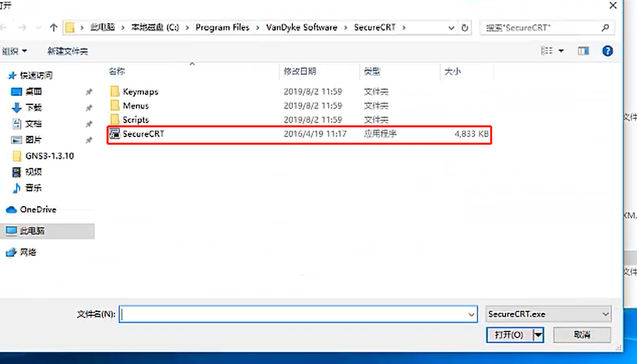Select Program Files in address path

click(222, 27)
